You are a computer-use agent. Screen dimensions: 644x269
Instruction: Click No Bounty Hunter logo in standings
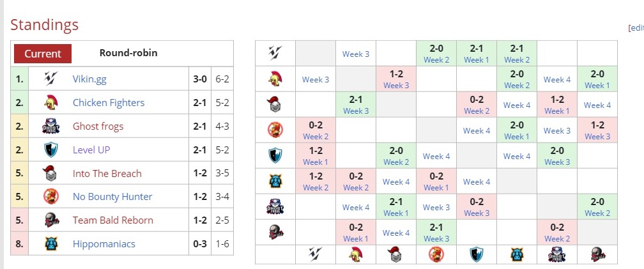(x=51, y=197)
